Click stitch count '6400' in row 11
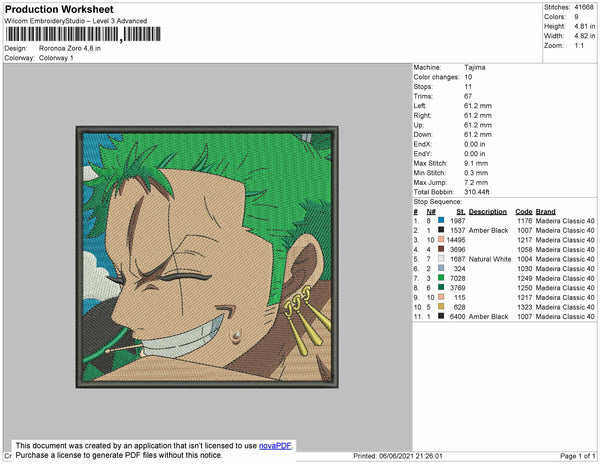600x464 pixels. point(458,316)
